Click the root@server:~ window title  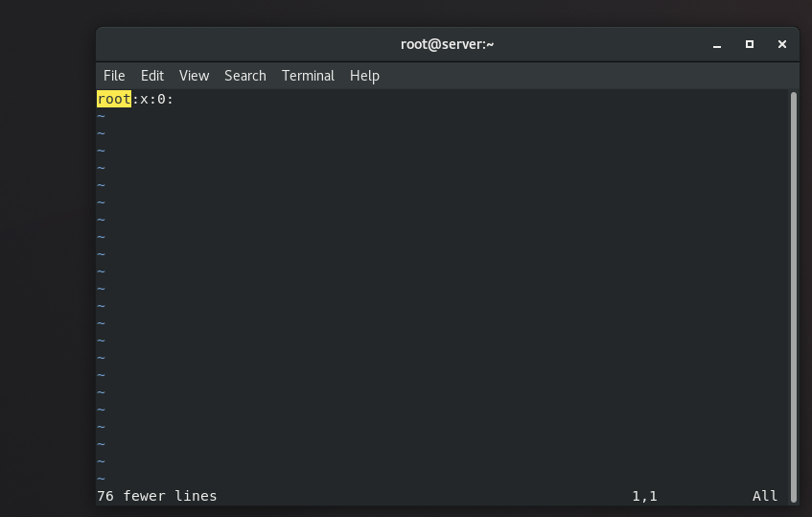(x=447, y=44)
